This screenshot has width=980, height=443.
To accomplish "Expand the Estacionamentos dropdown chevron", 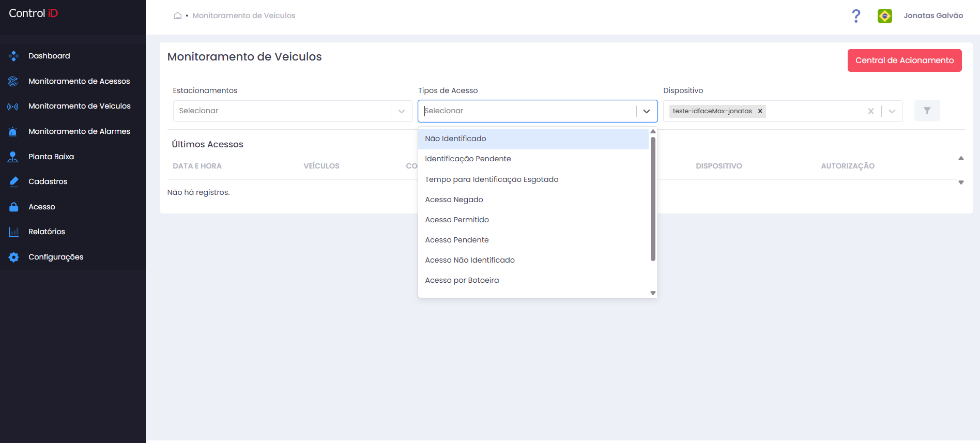I will (402, 111).
